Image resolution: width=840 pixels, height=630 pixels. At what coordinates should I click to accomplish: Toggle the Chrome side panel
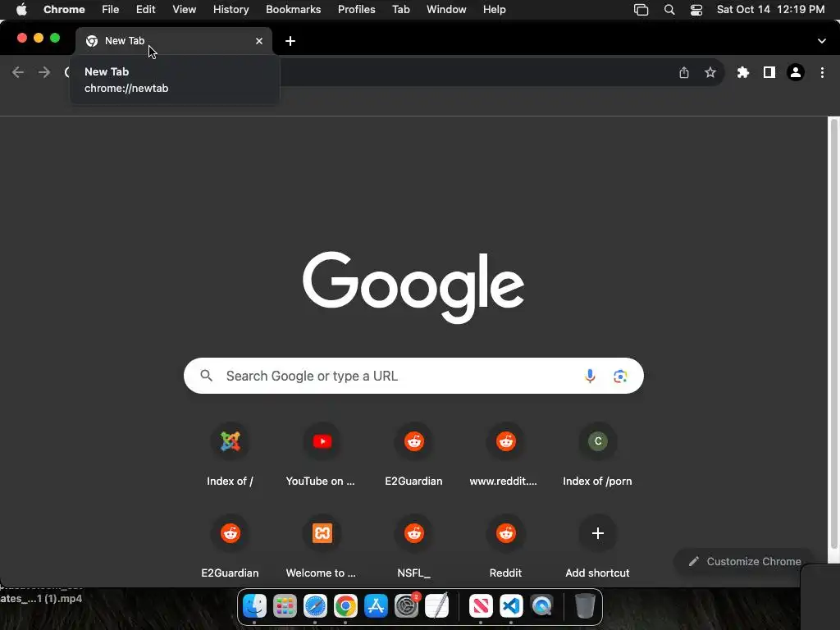point(769,72)
